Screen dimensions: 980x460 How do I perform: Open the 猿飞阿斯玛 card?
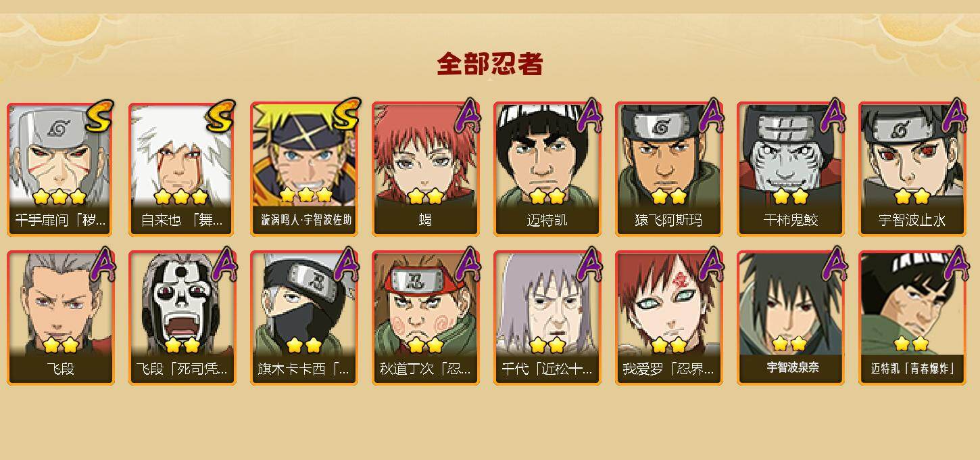tap(669, 169)
